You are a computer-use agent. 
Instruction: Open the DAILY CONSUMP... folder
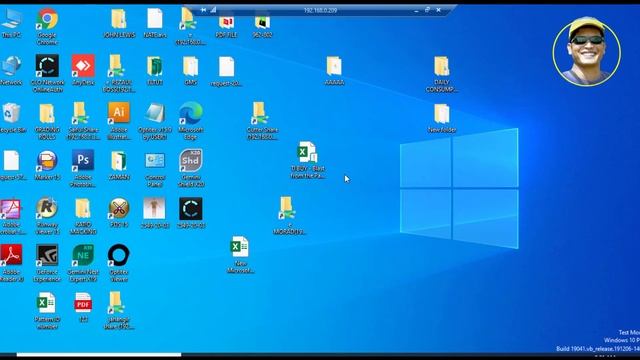coord(442,66)
